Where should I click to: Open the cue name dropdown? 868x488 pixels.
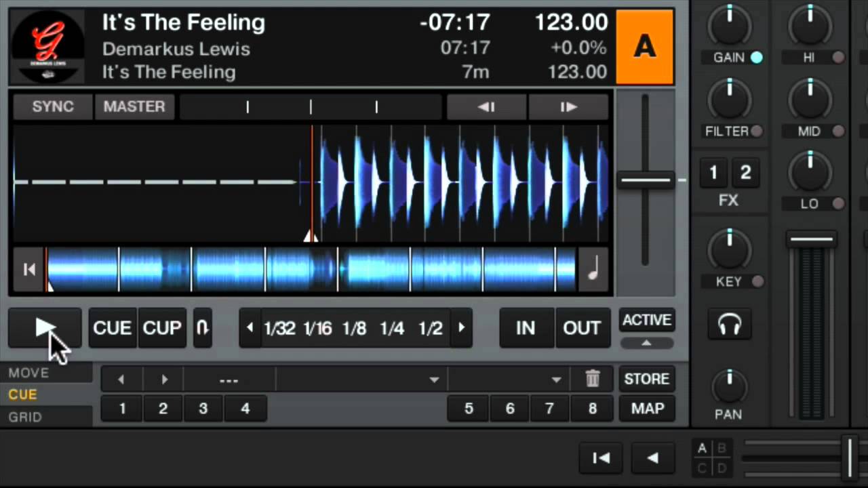434,380
